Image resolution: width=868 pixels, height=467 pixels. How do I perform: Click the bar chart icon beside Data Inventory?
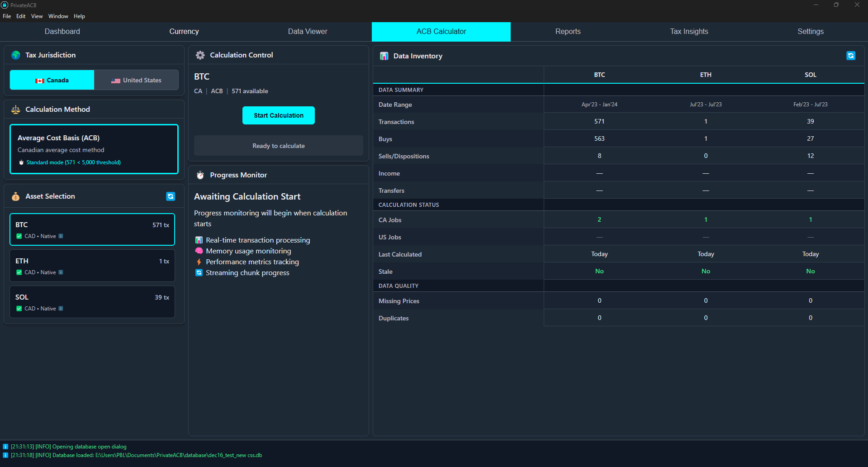tap(384, 56)
